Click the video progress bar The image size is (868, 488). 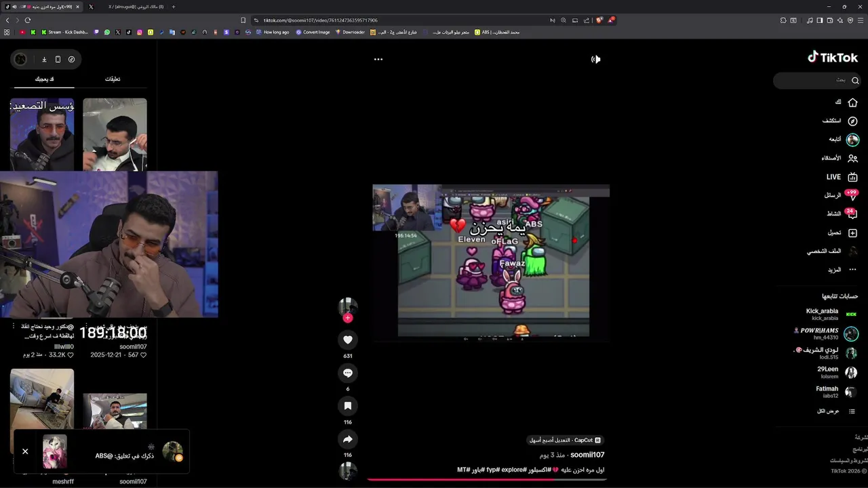coord(487,480)
